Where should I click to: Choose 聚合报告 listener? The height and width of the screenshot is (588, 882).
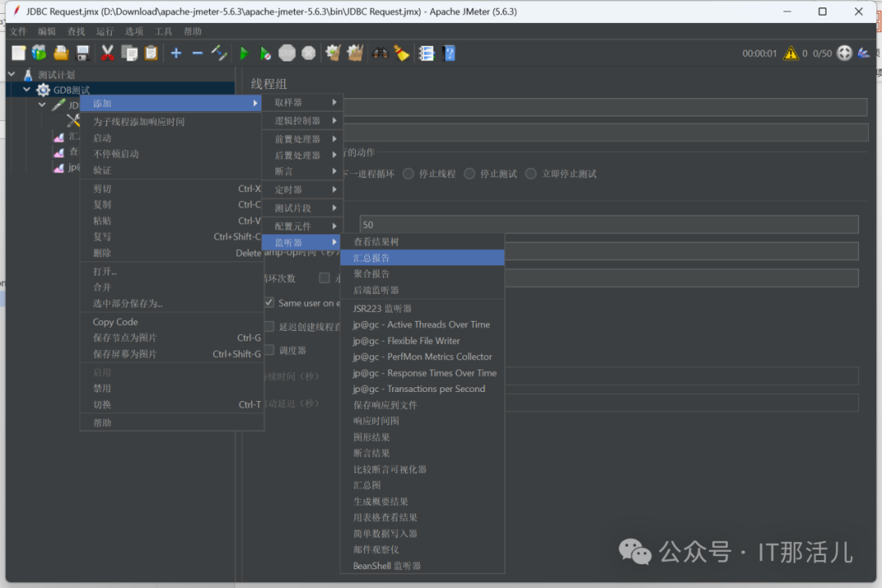(422, 274)
